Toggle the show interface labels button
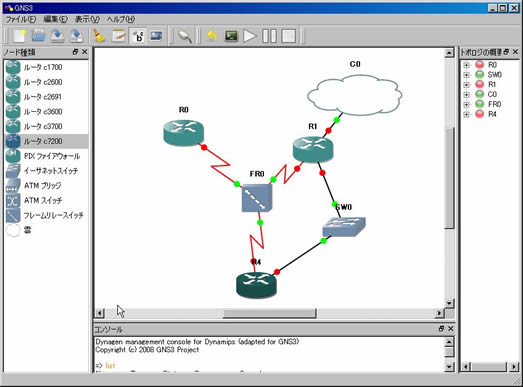This screenshot has width=523, height=387. click(138, 36)
